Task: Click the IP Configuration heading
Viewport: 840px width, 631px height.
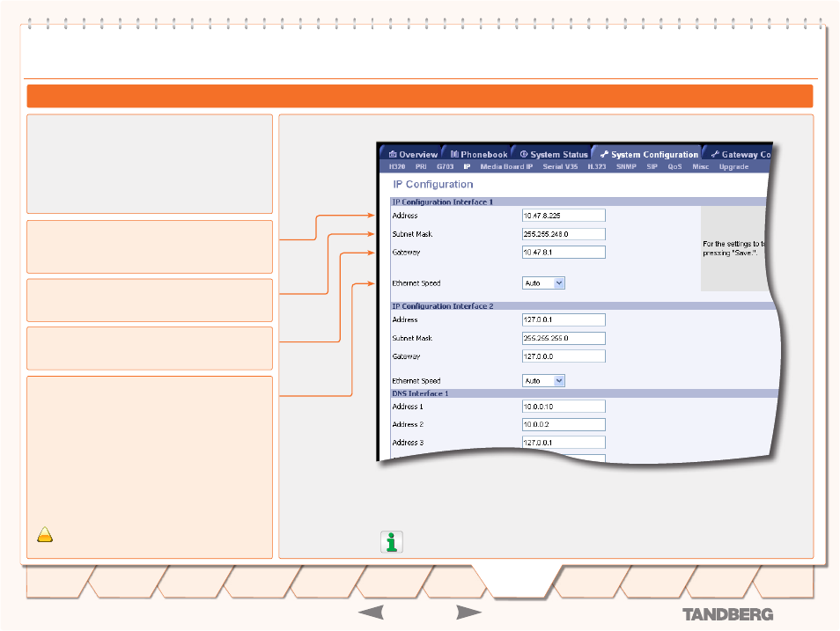Action: [433, 184]
